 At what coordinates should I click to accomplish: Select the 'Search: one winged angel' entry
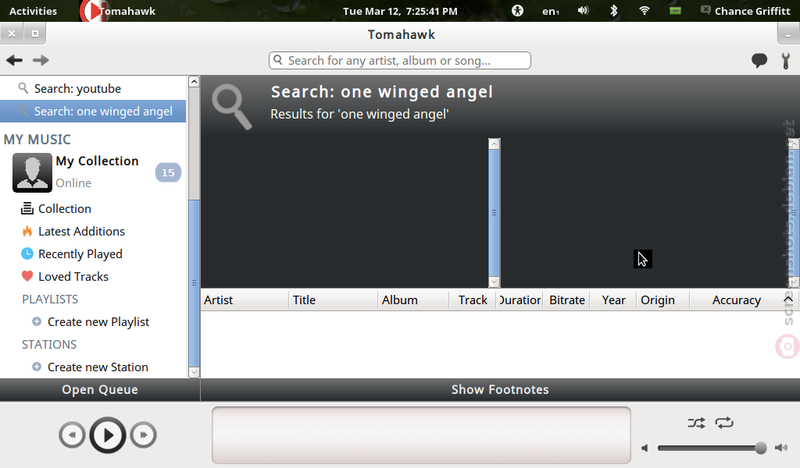(93, 111)
